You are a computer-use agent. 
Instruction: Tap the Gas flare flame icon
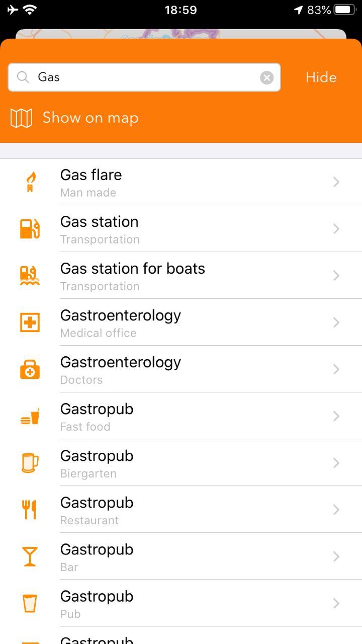(x=30, y=182)
